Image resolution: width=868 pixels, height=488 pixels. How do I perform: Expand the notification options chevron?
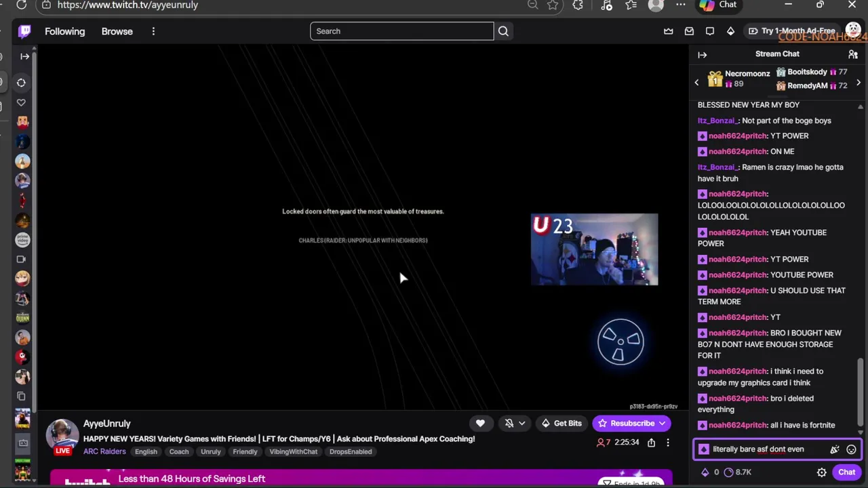(x=522, y=424)
